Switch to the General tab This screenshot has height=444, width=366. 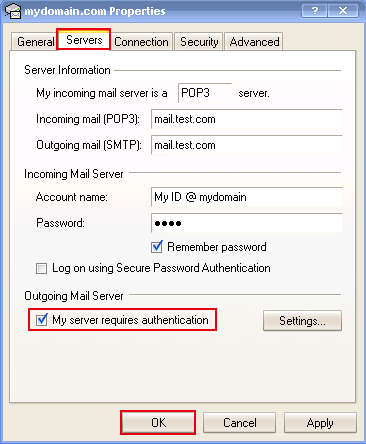point(34,42)
